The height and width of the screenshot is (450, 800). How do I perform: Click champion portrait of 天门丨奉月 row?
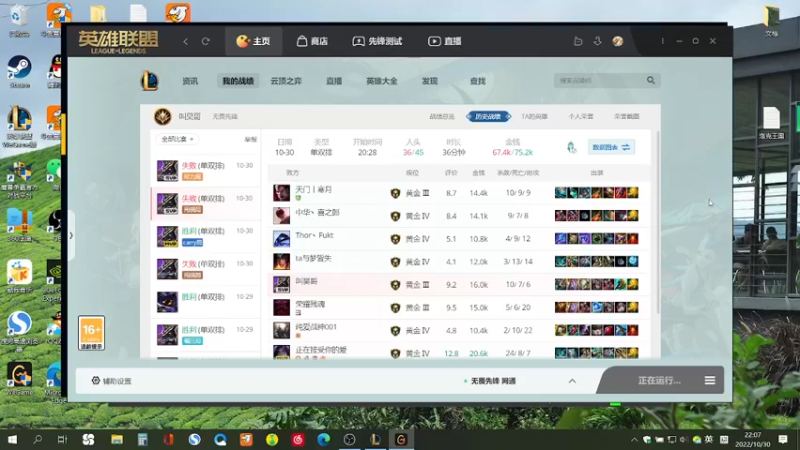[x=281, y=193]
